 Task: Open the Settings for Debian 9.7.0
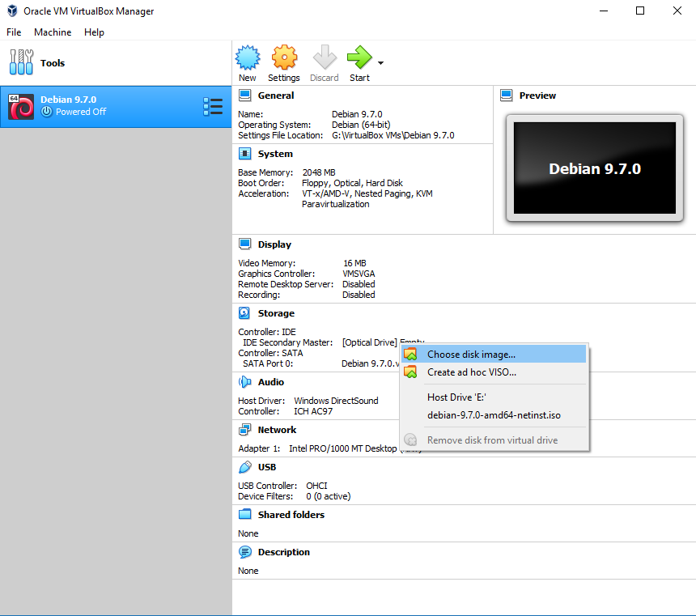284,62
